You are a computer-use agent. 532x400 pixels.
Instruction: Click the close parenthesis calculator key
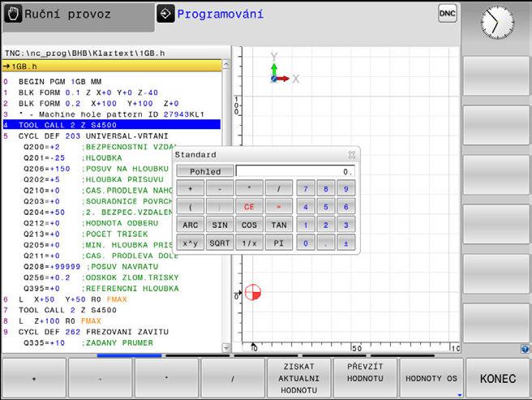pyautogui.click(x=220, y=206)
